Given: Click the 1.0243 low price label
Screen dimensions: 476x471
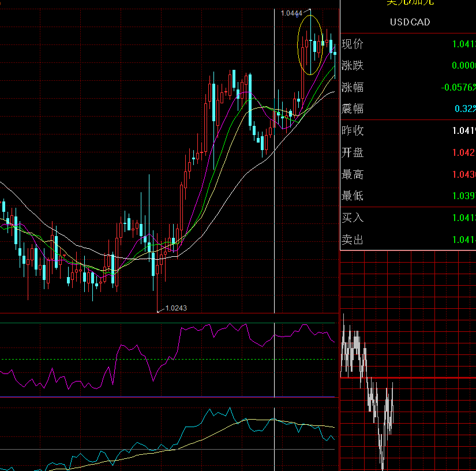Looking at the screenshot, I should [x=176, y=308].
